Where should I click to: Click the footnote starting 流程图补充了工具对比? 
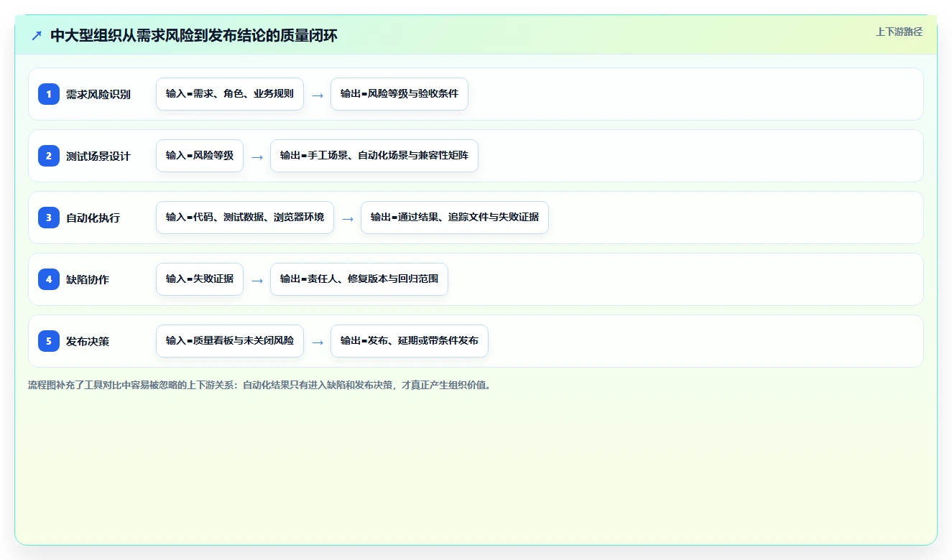tap(259, 385)
